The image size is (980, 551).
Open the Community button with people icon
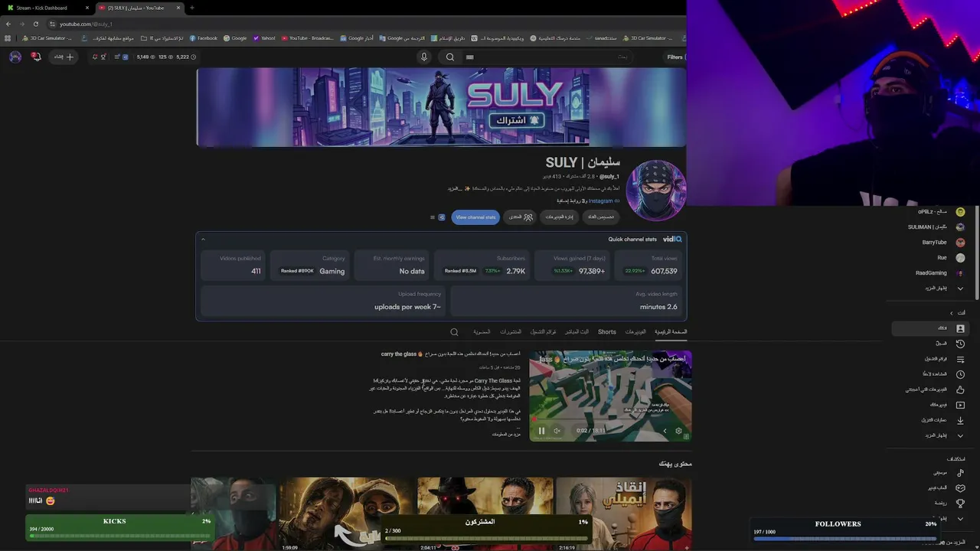[521, 217]
